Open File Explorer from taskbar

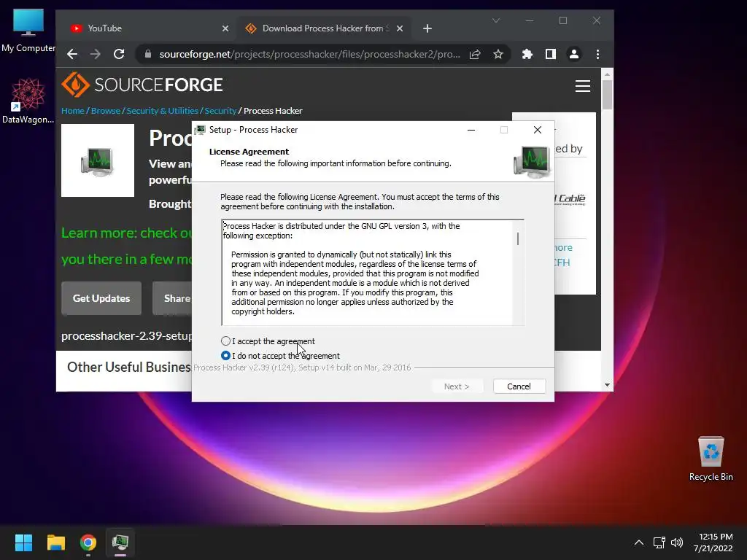(x=55, y=542)
